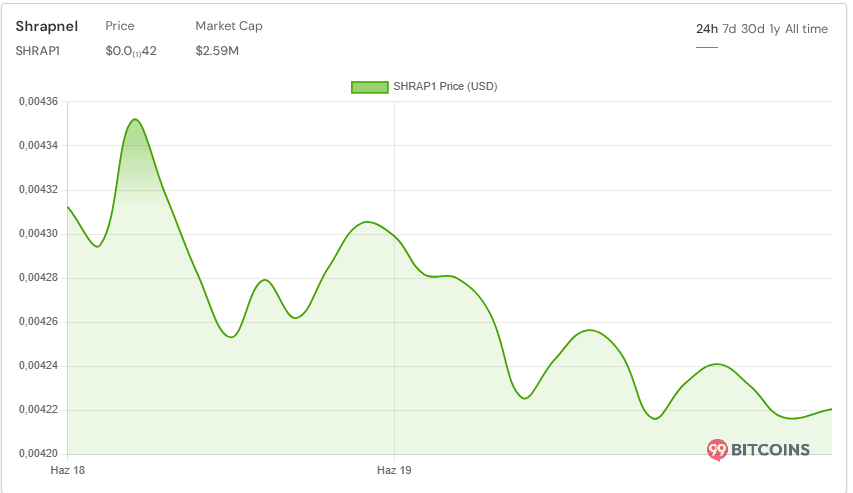Click the Shrapnel coin name
This screenshot has height=493, width=853.
[47, 26]
